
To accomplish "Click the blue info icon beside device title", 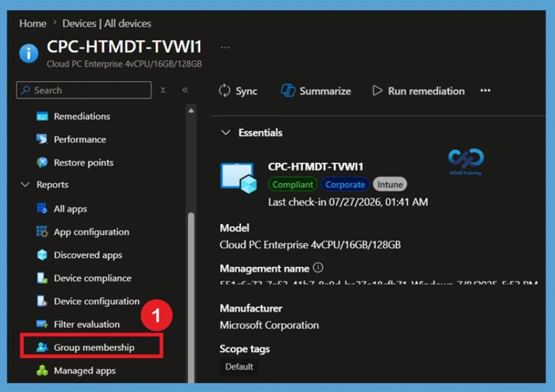I will (x=28, y=53).
